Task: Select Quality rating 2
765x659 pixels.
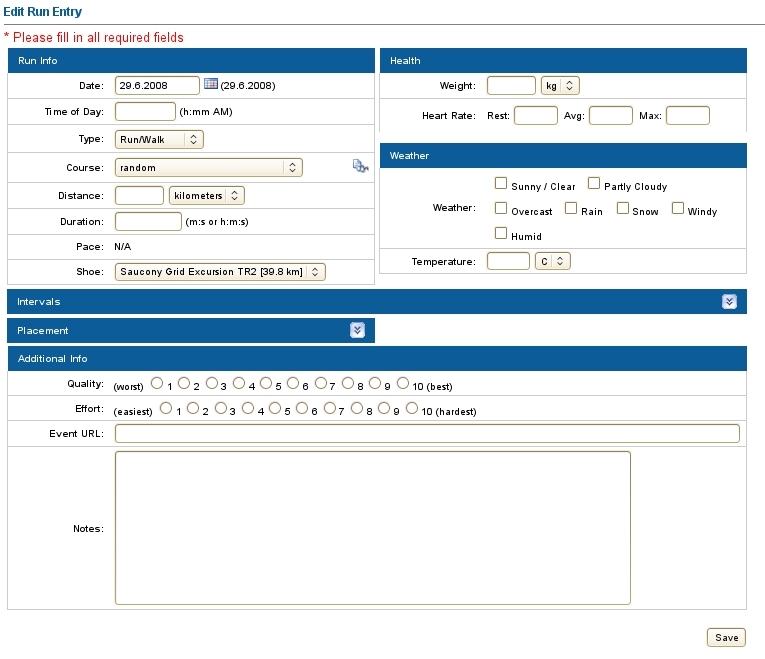Action: click(183, 383)
